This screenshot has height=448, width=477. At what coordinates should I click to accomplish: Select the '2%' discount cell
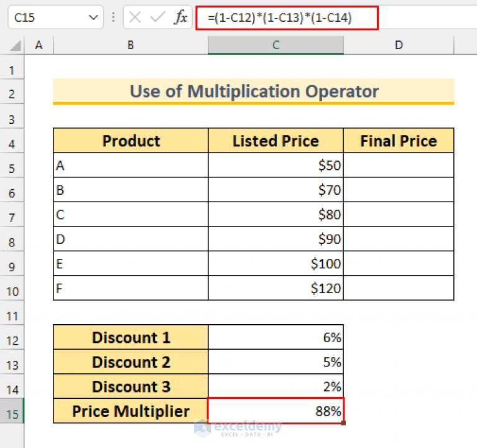pyautogui.click(x=276, y=386)
